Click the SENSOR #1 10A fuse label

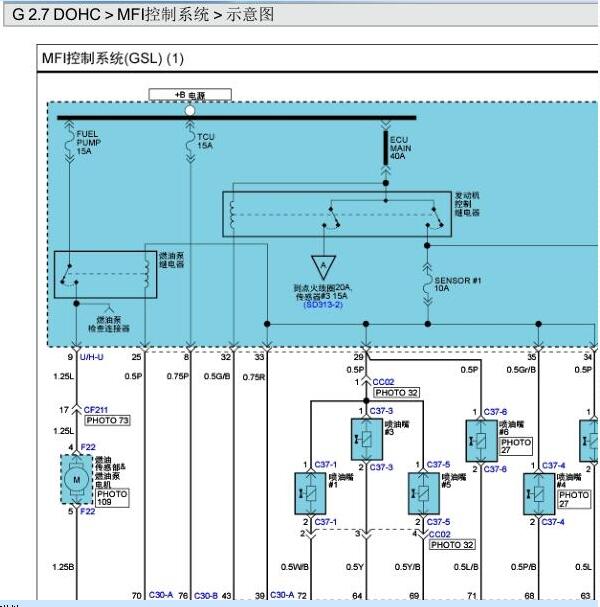(x=457, y=284)
